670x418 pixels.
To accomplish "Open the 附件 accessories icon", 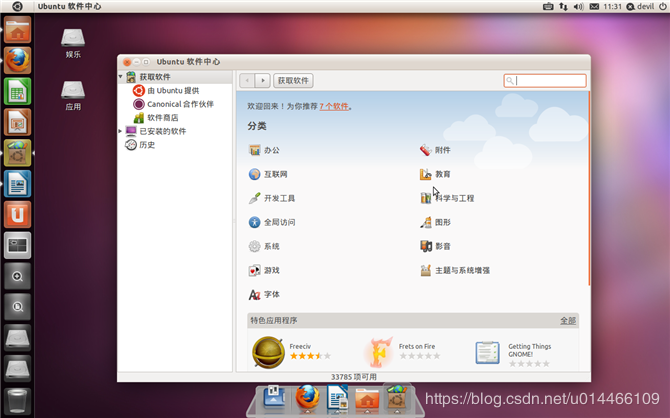I will coord(426,150).
